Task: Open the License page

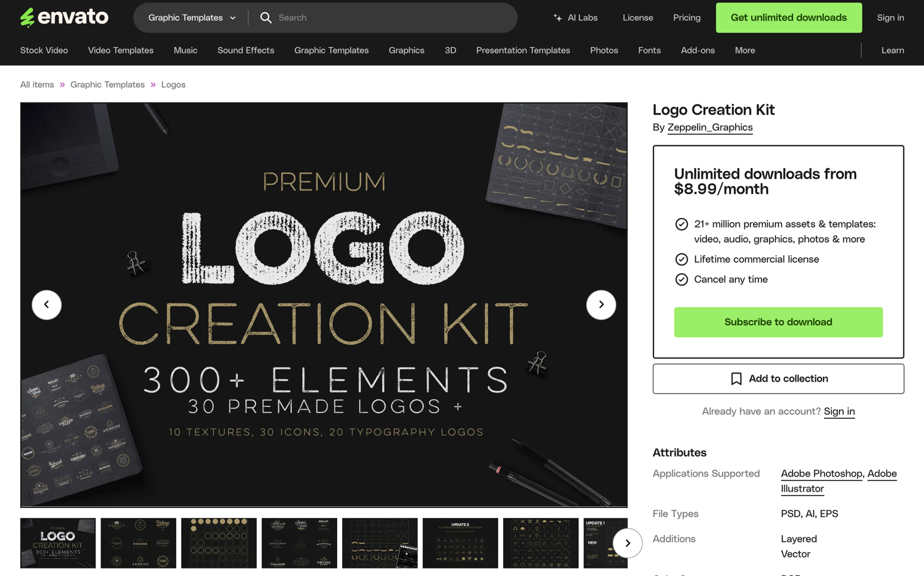Action: click(x=638, y=18)
